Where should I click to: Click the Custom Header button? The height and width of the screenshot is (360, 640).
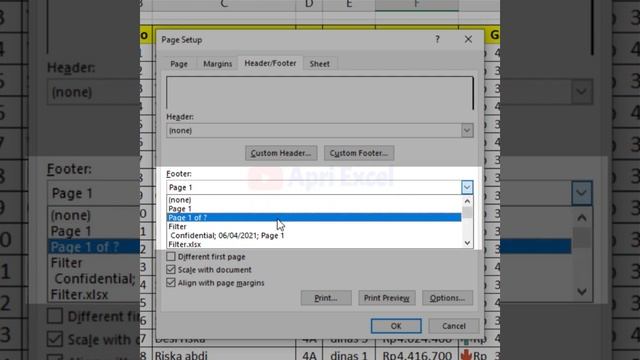click(x=281, y=153)
